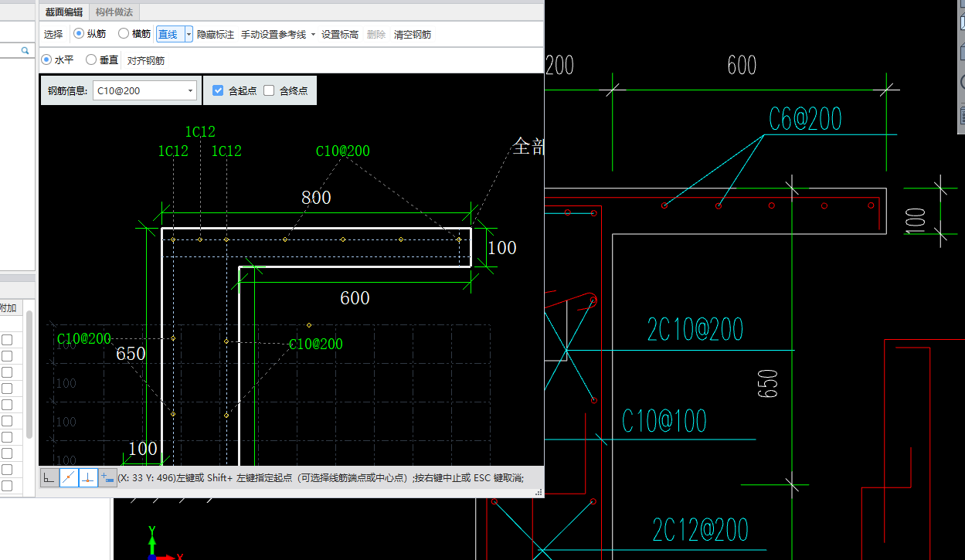The height and width of the screenshot is (560, 965).
Task: Click the C10@200 label above the 800 dimension
Action: [x=343, y=151]
